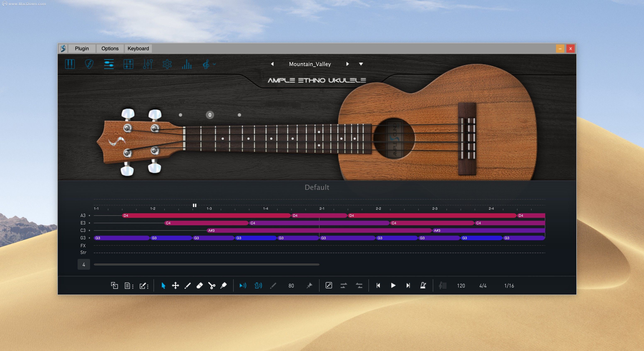Toggle the host tempo sync clef icon
The image size is (644, 351).
(x=443, y=285)
